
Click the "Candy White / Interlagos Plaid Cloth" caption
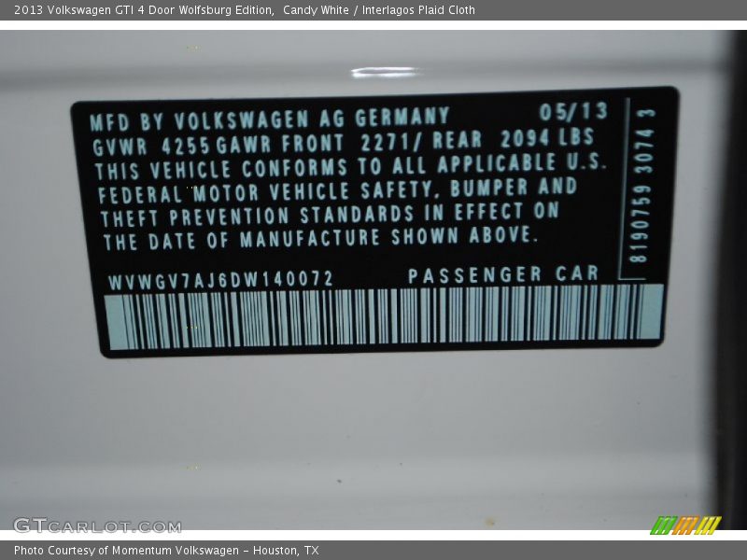(379, 10)
